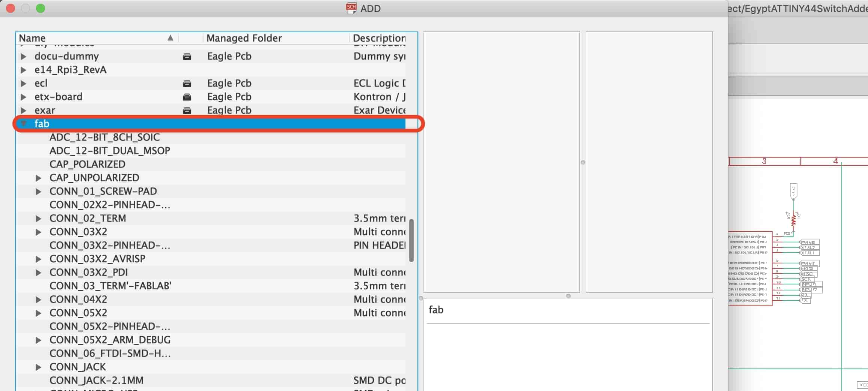Select CONN_02X2-PINHEAD device

point(110,205)
